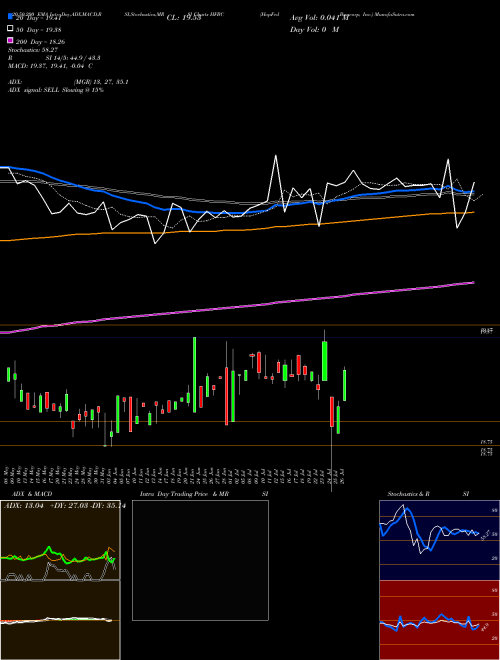The width and height of the screenshot is (500, 660).
Task: Click the tallest green candlestick in mid-June
Action: pyautogui.click(x=194, y=375)
